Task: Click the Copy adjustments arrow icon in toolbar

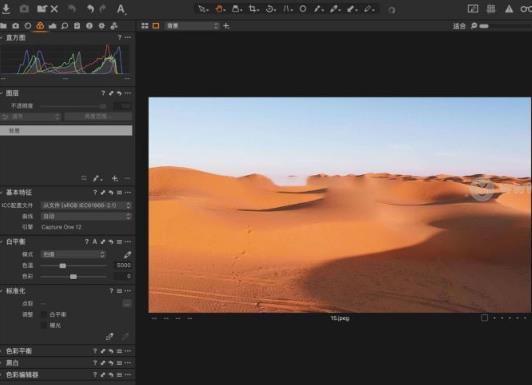Action: (352, 9)
